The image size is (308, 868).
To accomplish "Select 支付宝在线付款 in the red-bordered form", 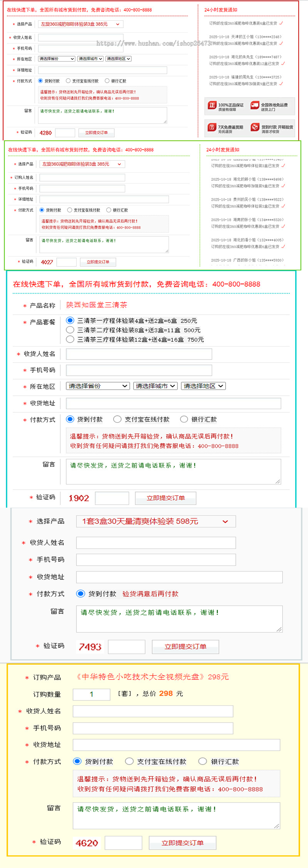I will tap(68, 81).
